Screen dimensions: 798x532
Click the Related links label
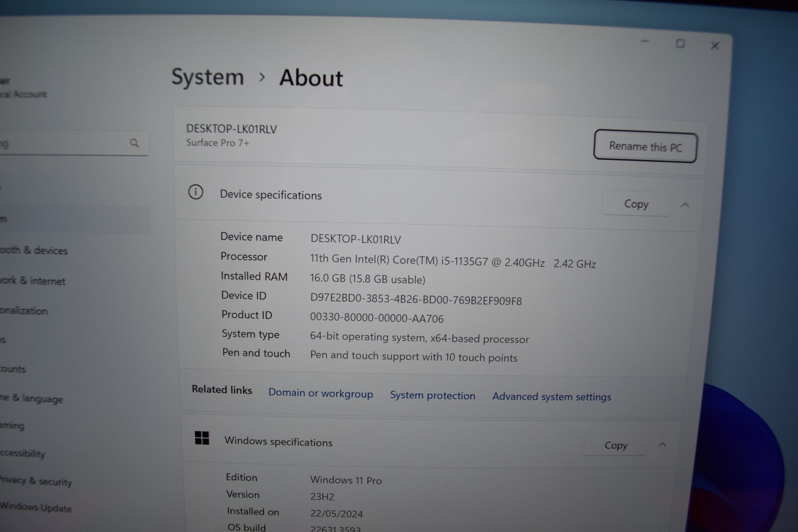pos(222,390)
